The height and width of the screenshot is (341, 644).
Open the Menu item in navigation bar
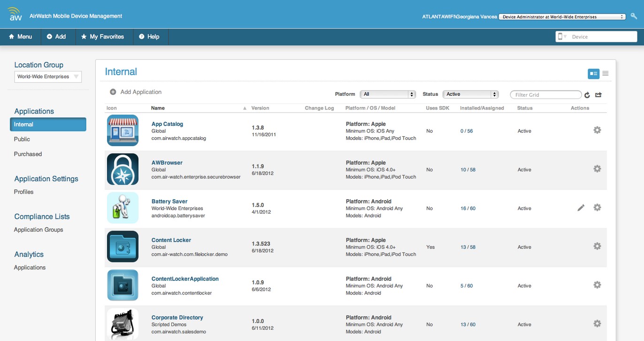20,37
